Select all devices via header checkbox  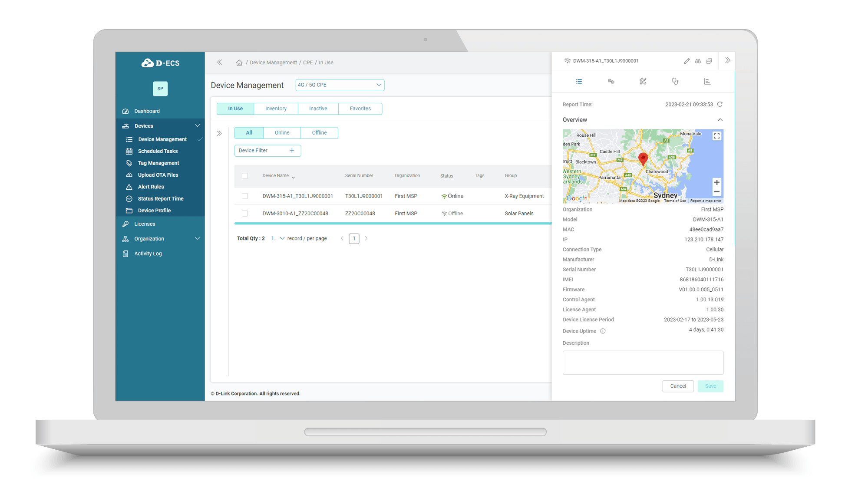(245, 176)
